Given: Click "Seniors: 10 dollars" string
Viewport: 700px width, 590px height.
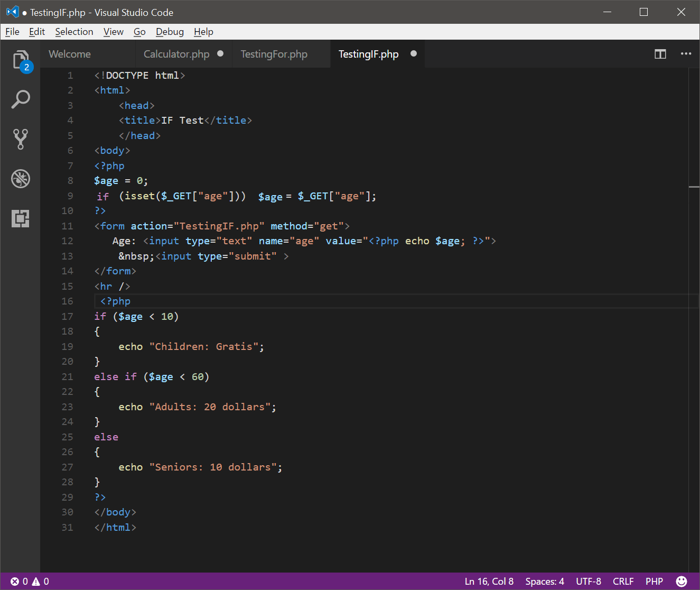Looking at the screenshot, I should click(213, 467).
